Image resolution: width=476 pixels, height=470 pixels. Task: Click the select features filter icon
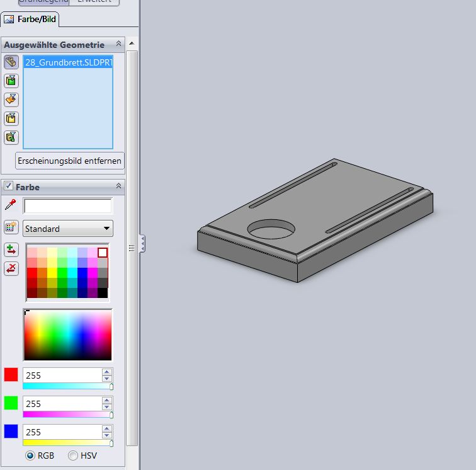tap(11, 137)
